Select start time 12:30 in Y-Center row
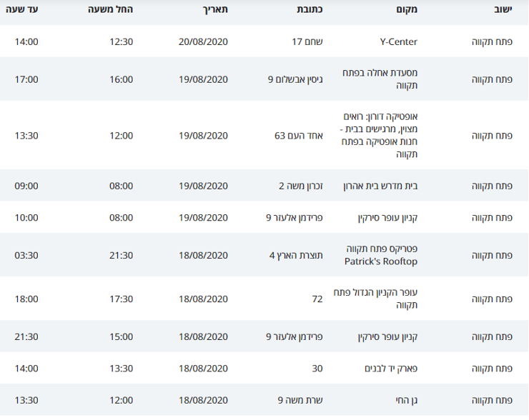The width and height of the screenshot is (529, 420). click(x=121, y=42)
